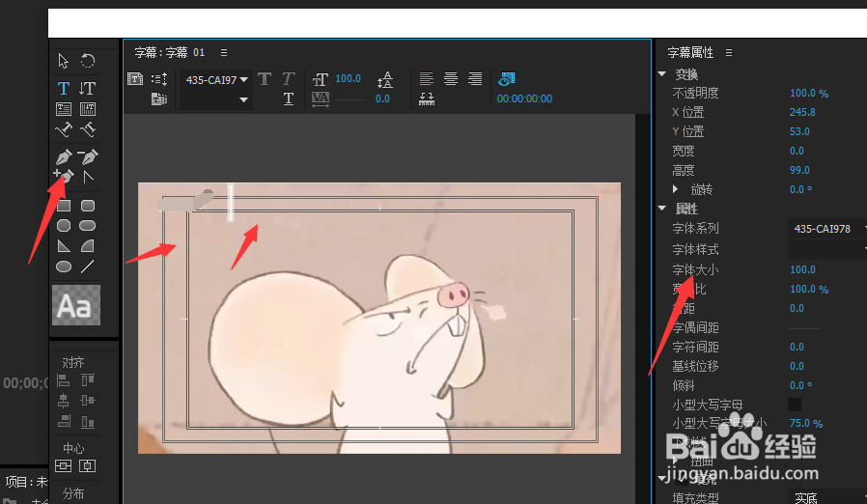This screenshot has height=504, width=867.
Task: Select the Ellipse tool
Action: point(64,266)
